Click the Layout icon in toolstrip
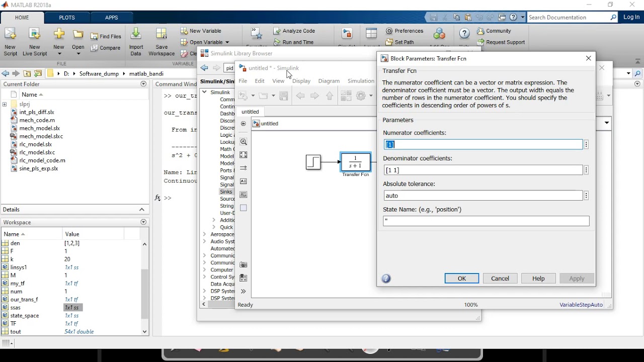The width and height of the screenshot is (644, 362). (x=371, y=34)
